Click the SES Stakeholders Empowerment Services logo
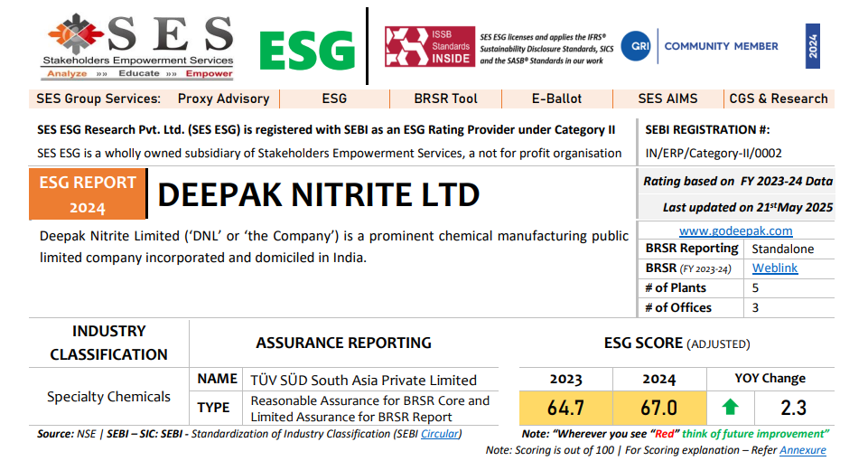The width and height of the screenshot is (868, 461). point(138,46)
